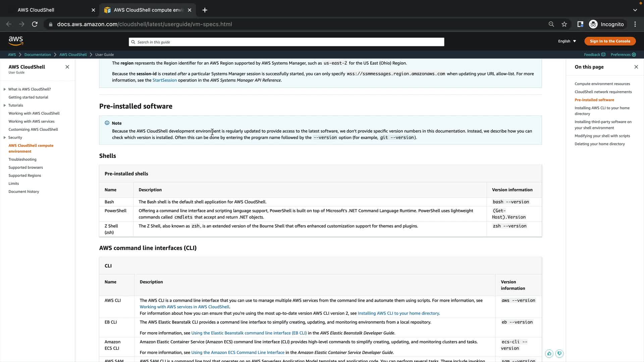Collapse AWS CloudShell sidebar navigation

[x=67, y=67]
